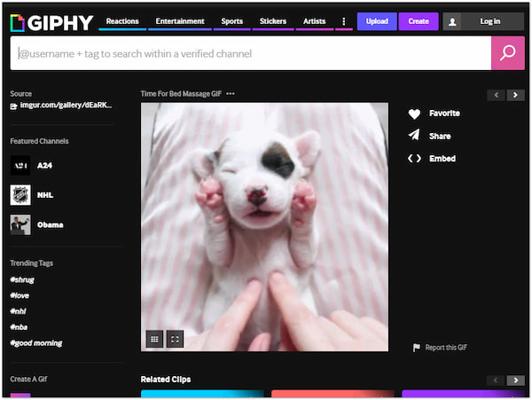Image resolution: width=532 pixels, height=400 pixels.
Task: Open the Sports category
Action: pos(232,21)
